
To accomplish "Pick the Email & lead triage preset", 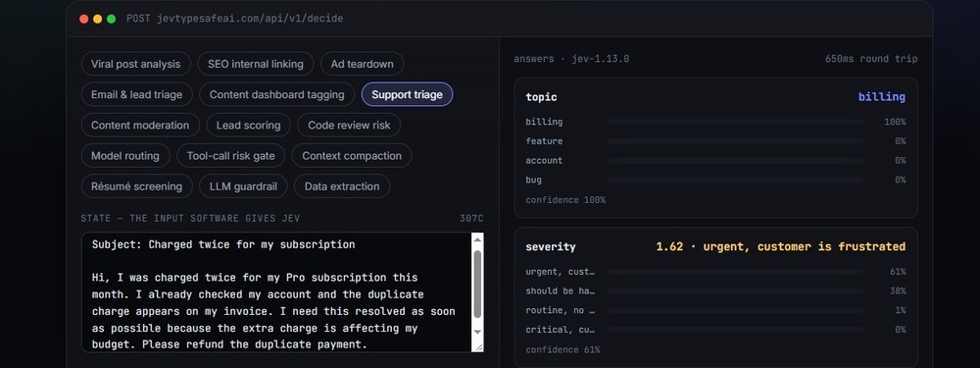I will [x=137, y=94].
